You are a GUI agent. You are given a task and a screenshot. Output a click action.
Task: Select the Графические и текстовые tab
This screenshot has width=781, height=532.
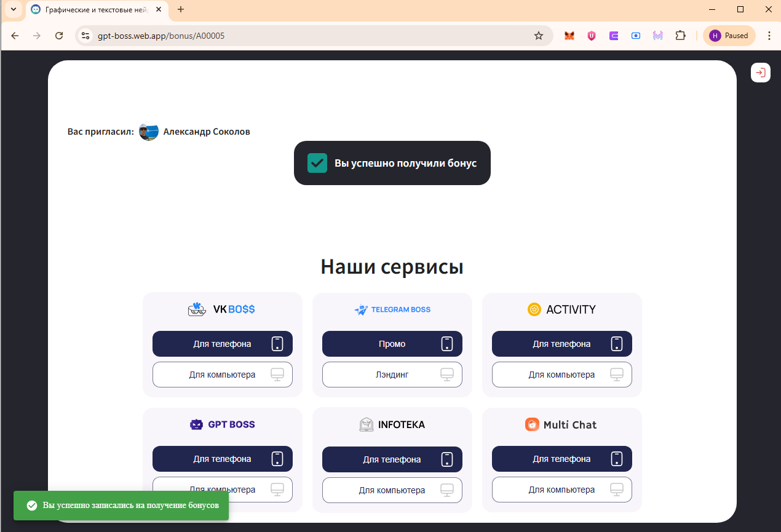click(x=97, y=10)
